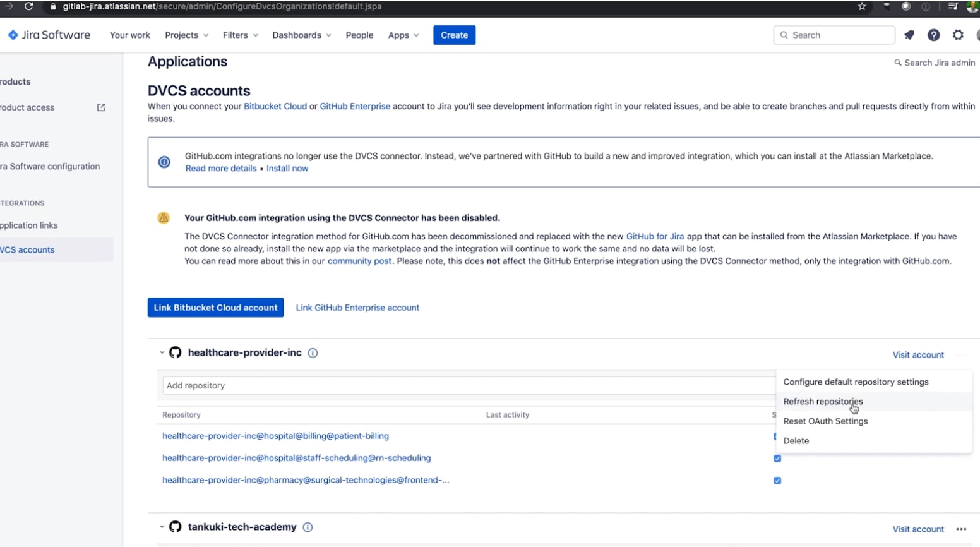This screenshot has width=980, height=547.
Task: Collapse the tankuki-tech-academy account section
Action: click(x=162, y=527)
